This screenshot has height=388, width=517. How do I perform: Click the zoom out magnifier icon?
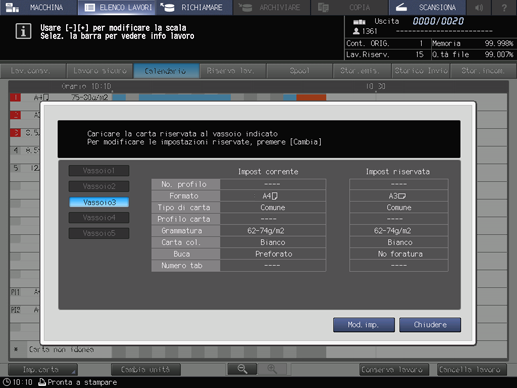(242, 369)
